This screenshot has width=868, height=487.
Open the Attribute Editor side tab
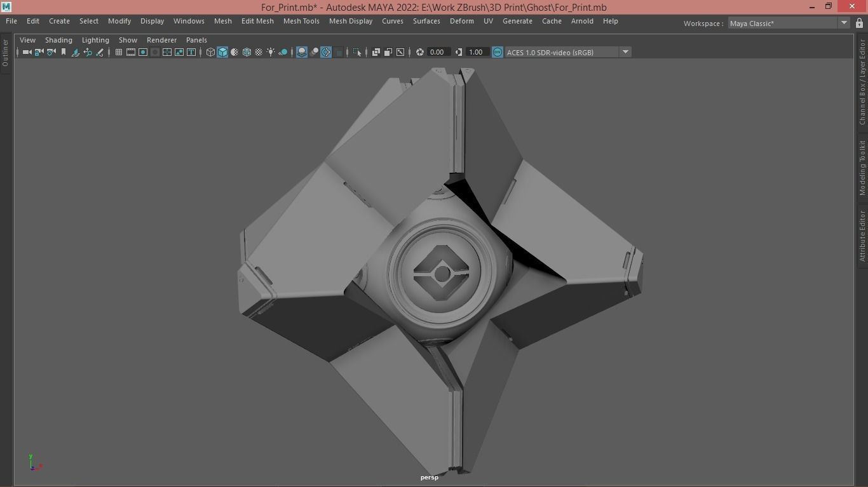pyautogui.click(x=862, y=236)
